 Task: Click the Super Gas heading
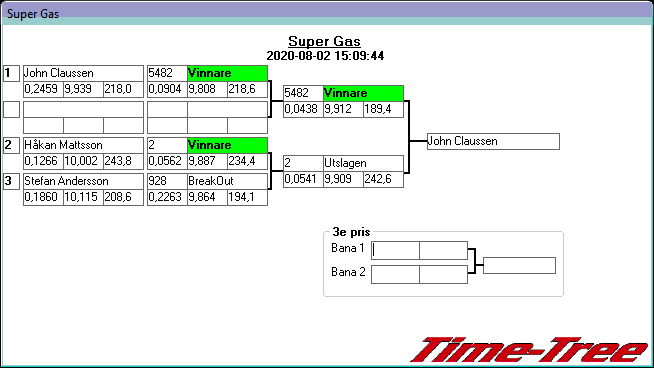click(324, 41)
